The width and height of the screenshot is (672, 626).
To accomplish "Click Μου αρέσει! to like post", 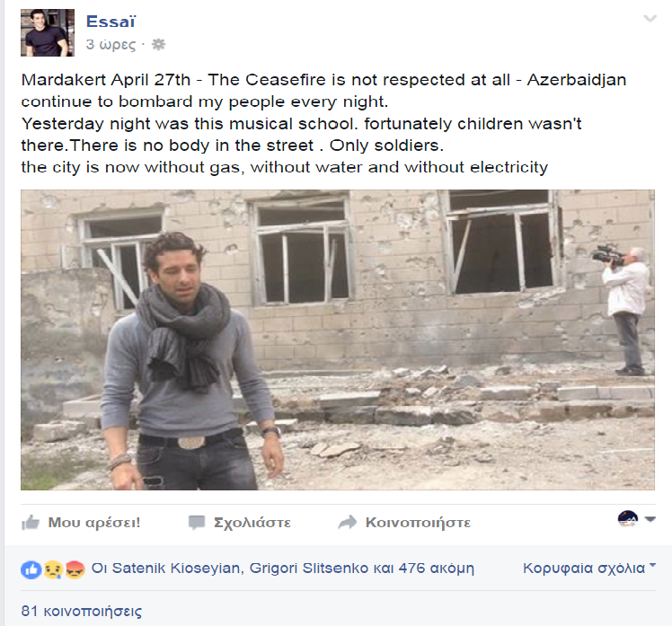I will click(x=93, y=523).
